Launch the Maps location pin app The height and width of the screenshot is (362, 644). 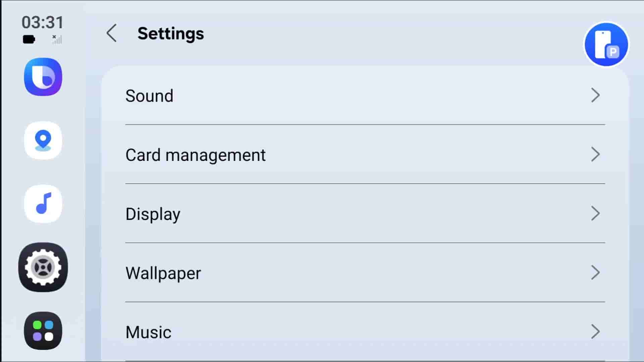tap(43, 140)
